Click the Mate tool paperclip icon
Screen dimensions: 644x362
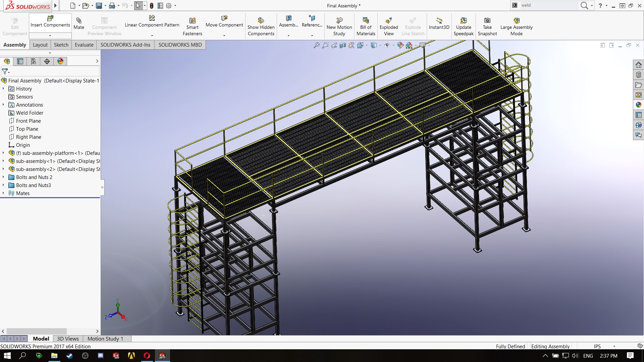tap(79, 21)
